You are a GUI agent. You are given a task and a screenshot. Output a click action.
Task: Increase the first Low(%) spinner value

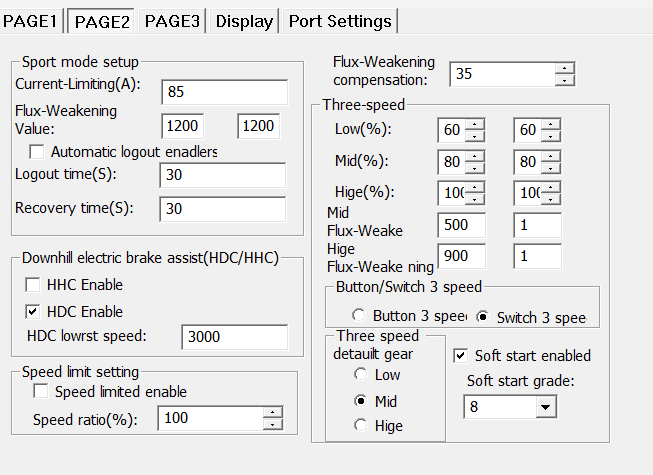coord(475,124)
